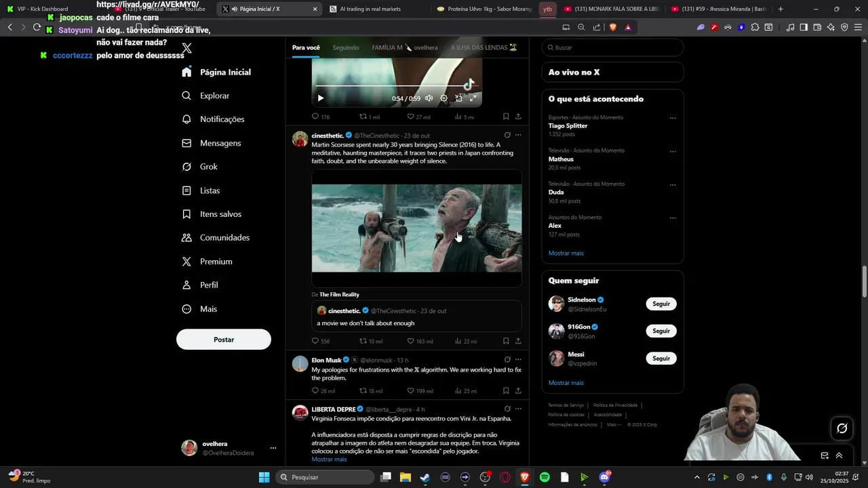868x488 pixels.
Task: Open options for Tiago Splitter trend
Action: click(673, 118)
